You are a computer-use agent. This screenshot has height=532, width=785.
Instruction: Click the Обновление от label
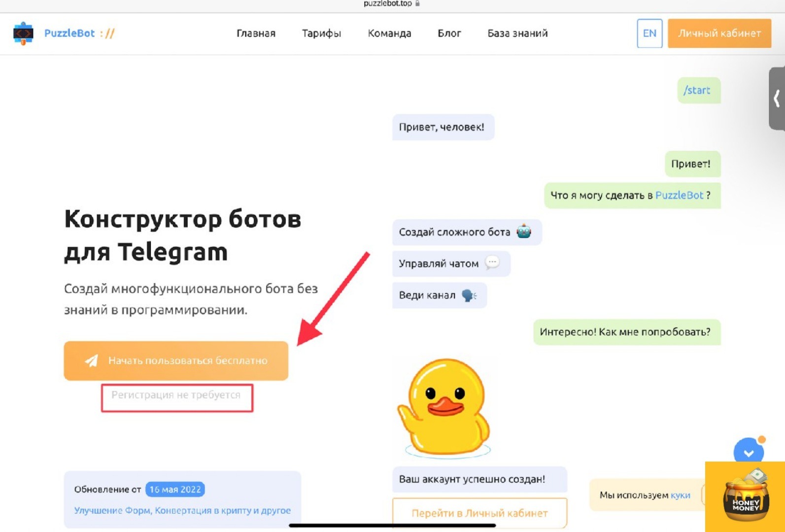[x=107, y=490]
